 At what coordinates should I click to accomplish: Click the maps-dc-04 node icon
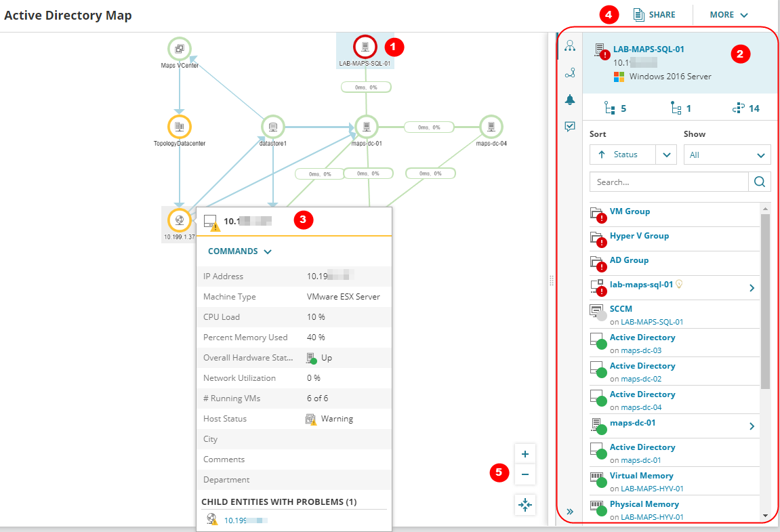tap(491, 127)
